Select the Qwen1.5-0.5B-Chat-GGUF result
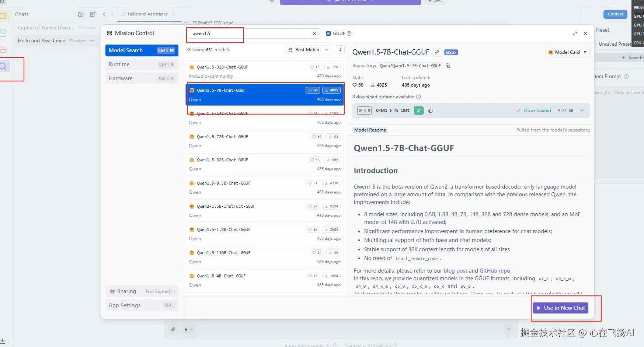The height and width of the screenshot is (347, 644). tap(265, 187)
